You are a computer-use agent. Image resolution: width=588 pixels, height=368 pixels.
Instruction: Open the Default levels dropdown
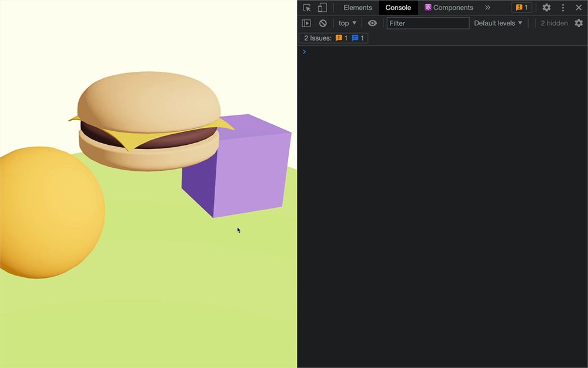coord(498,24)
